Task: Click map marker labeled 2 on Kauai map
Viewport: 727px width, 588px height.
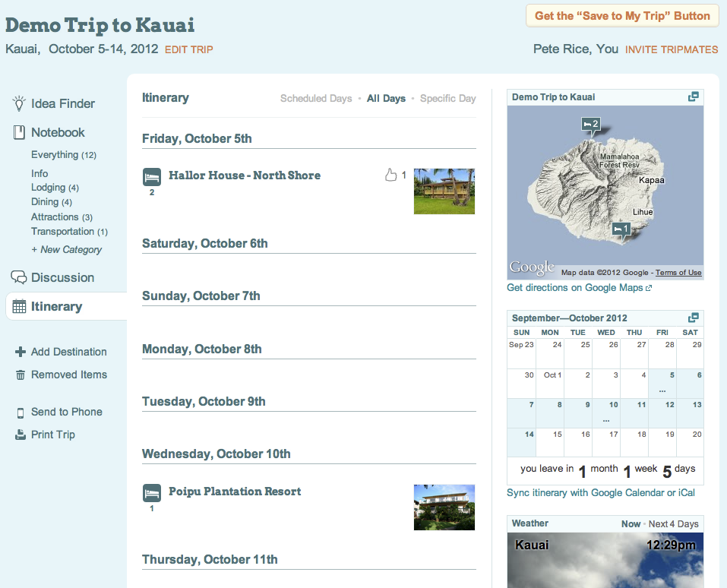Action: click(x=590, y=125)
